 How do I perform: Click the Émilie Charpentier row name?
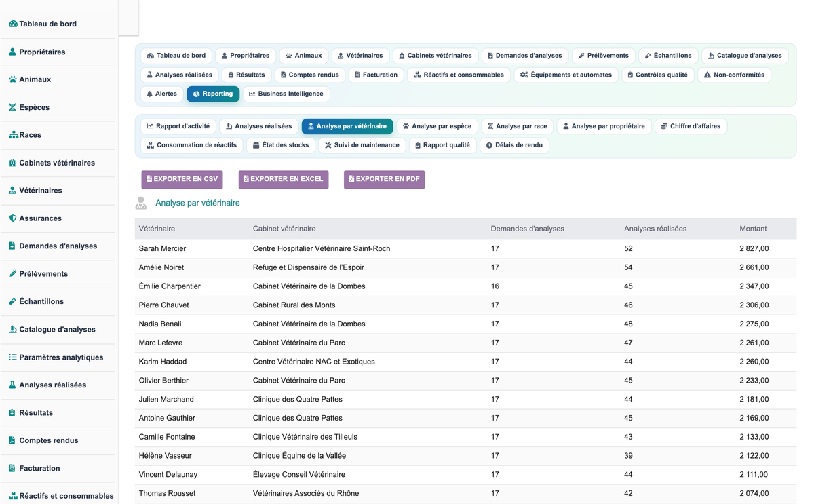170,286
